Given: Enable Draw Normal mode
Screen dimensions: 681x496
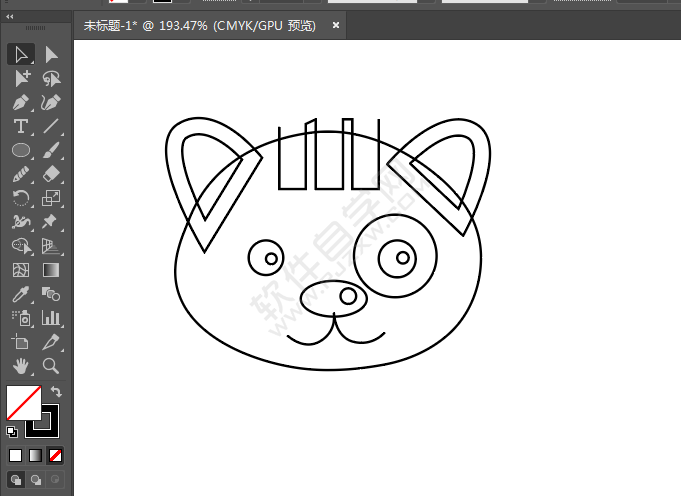Looking at the screenshot, I should pos(16,480).
